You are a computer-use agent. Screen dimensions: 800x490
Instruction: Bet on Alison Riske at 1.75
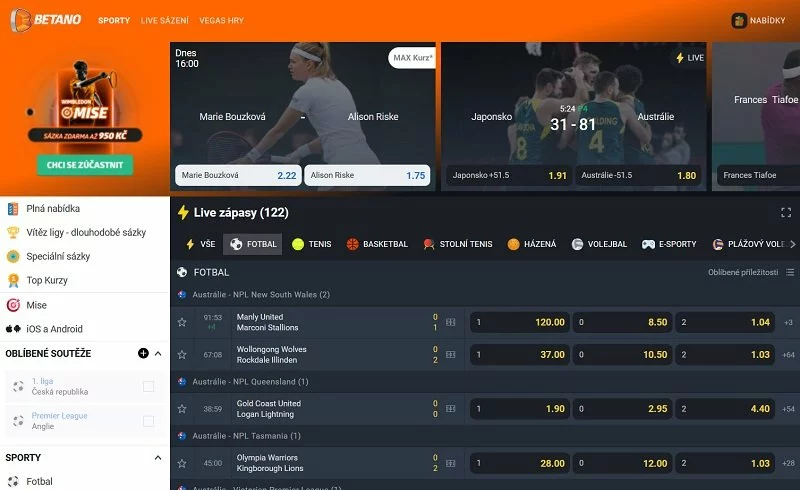[367, 175]
